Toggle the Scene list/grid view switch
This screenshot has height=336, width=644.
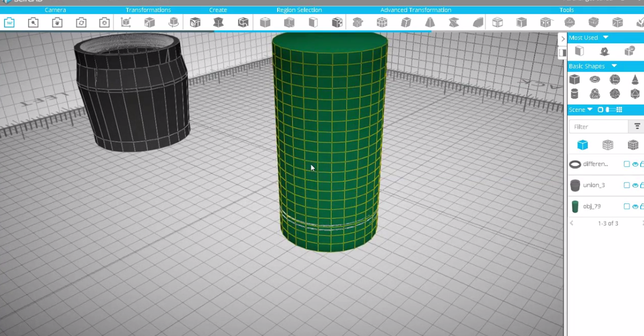[x=611, y=110]
